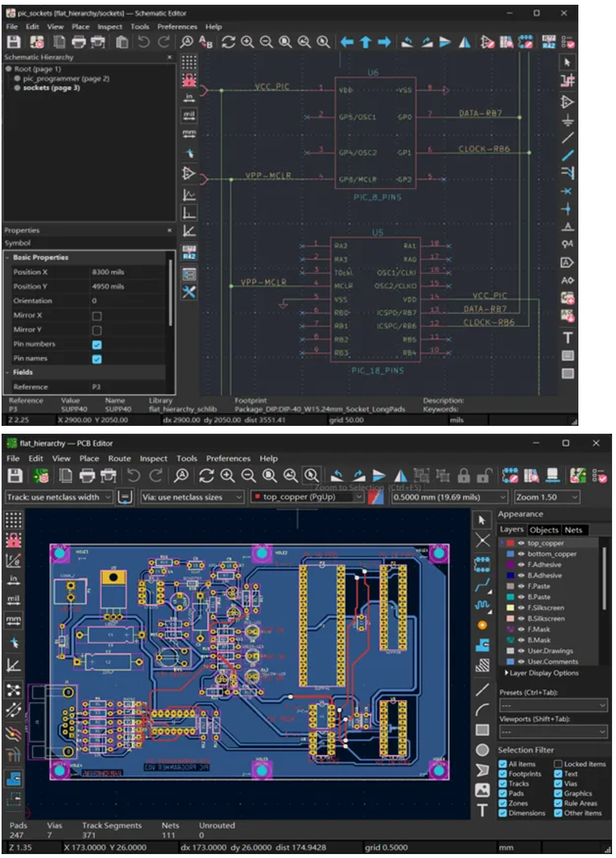Click the Add Vias tool icon
This screenshot has width=616, height=858.
483,625
